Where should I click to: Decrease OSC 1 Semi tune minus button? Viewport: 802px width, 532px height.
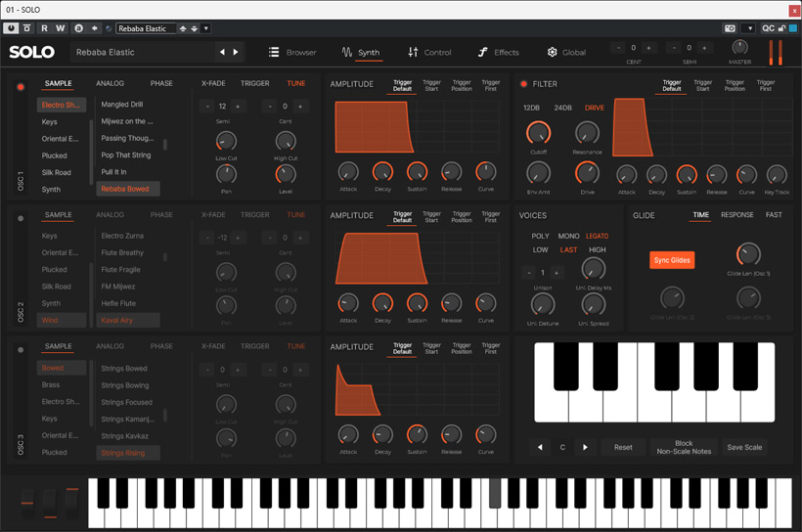(207, 107)
